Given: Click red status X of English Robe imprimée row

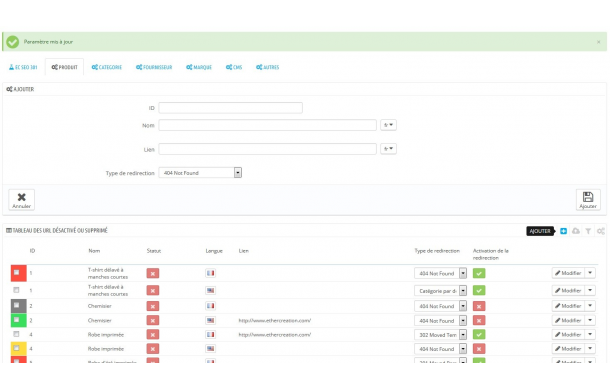Looking at the screenshot, I should click(x=153, y=349).
